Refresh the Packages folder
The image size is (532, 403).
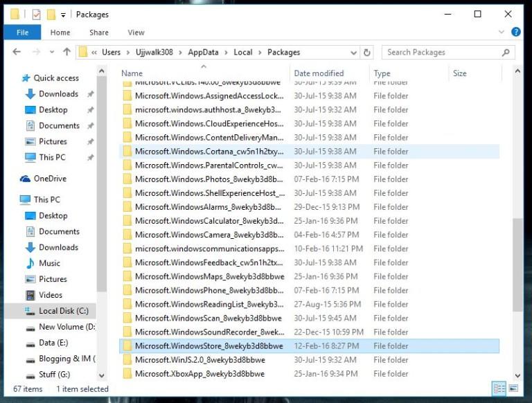[366, 53]
